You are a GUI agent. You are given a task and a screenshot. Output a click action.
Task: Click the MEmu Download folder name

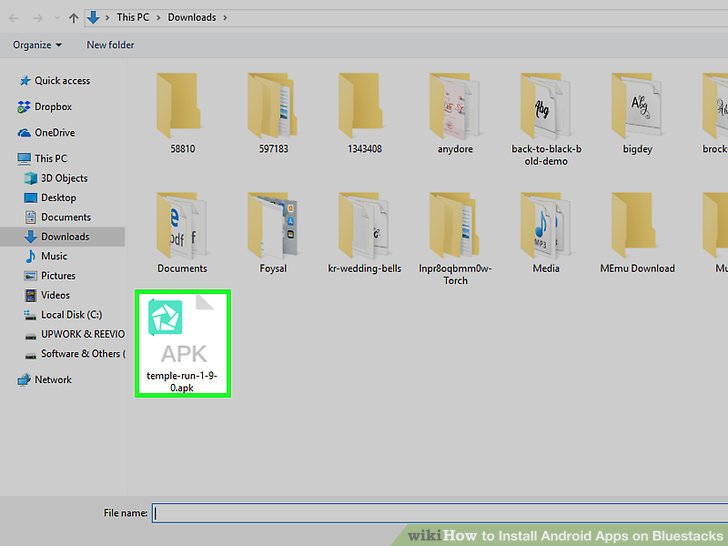637,268
